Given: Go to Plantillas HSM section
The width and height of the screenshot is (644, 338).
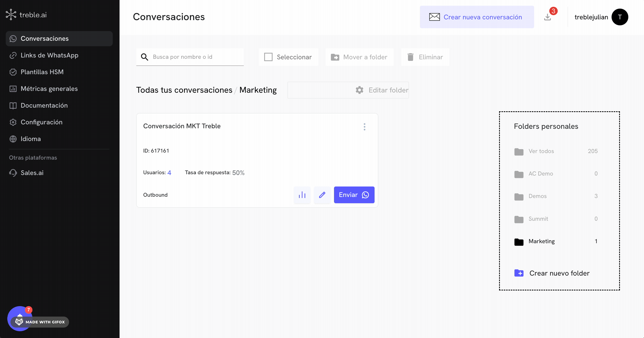Looking at the screenshot, I should pos(42,72).
